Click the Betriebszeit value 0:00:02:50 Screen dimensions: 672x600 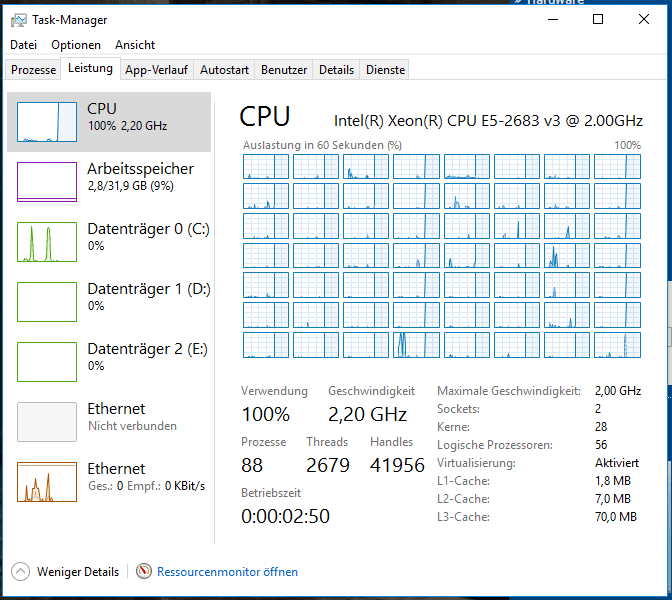click(x=285, y=516)
